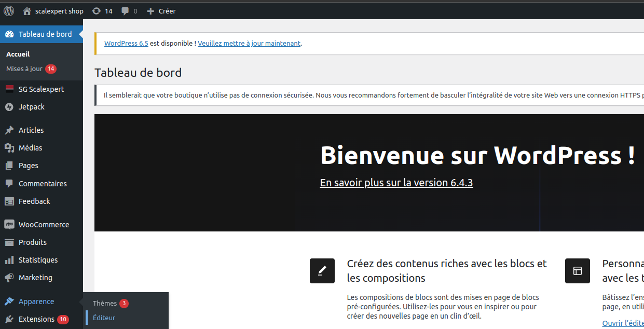Click the Articles pushpin icon
Screen dimensions: 644x329
coord(9,130)
